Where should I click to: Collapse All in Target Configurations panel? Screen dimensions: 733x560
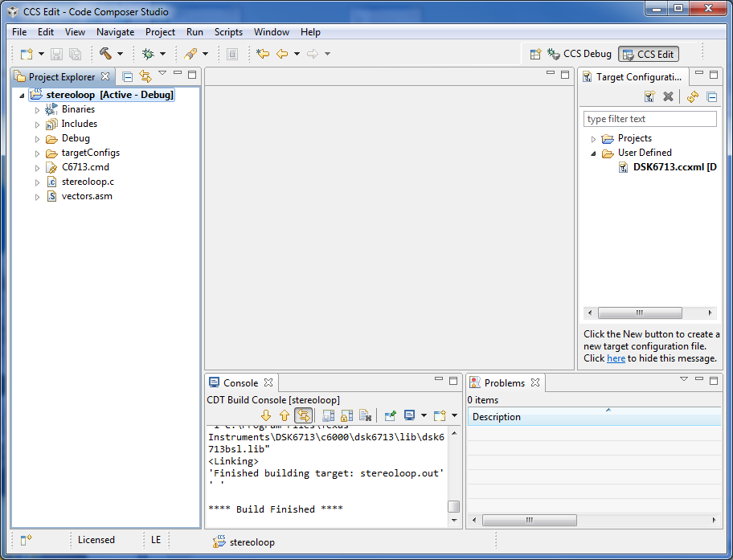tap(711, 97)
